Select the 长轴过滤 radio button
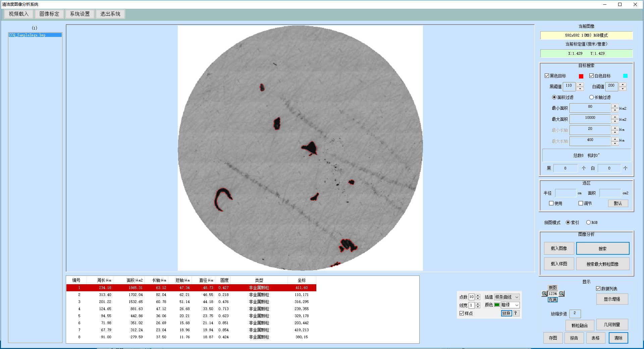Screen dimensions: 644x349 591,97
